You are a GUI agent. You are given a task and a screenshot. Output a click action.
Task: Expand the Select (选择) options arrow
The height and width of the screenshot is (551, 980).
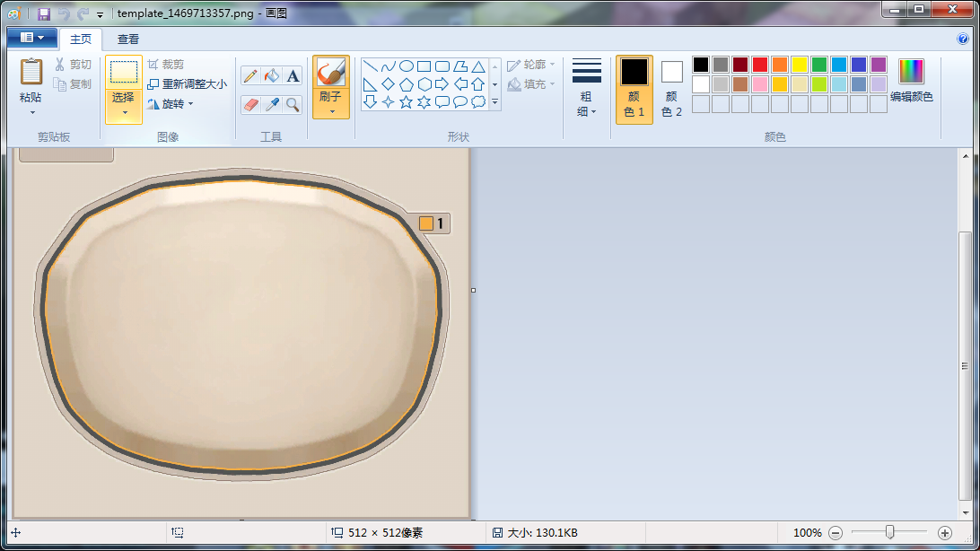pos(124,113)
